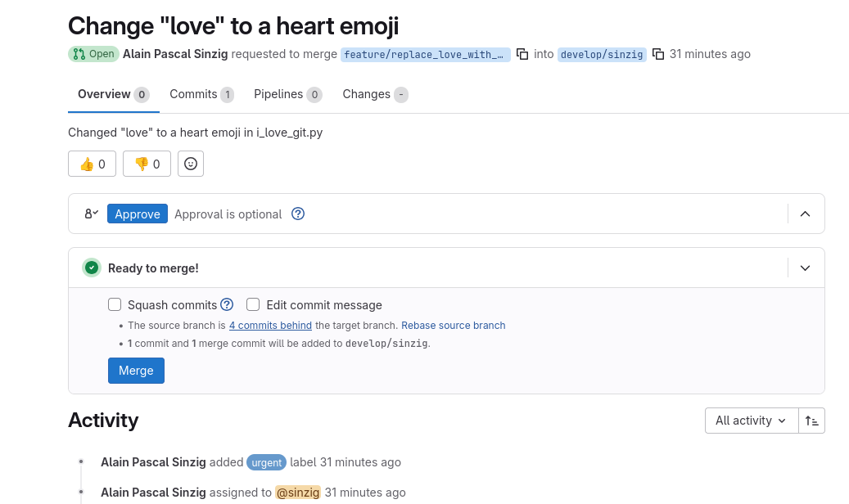
Task: Open the add reaction smiley picker
Action: (191, 164)
